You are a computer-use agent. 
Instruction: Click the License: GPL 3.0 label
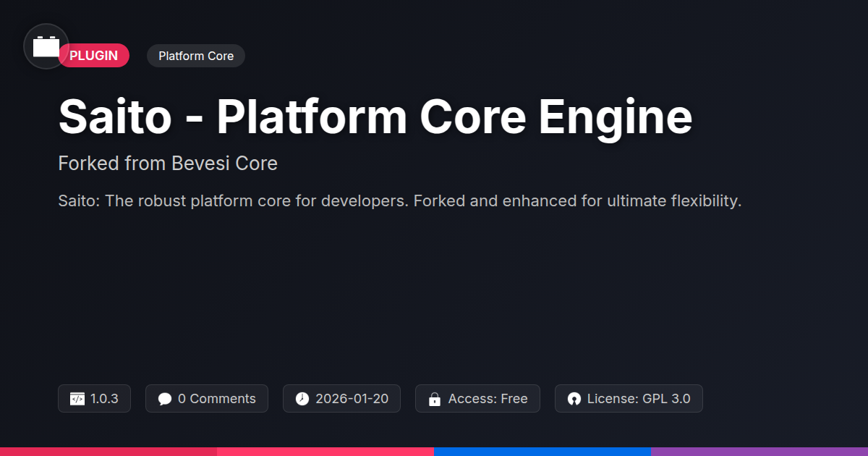coord(639,399)
